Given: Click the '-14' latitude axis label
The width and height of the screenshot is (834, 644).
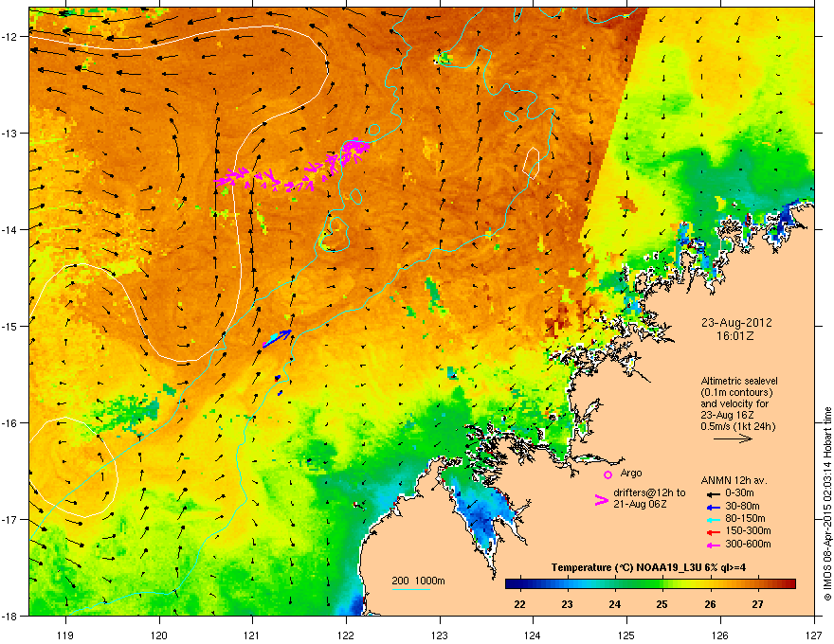Looking at the screenshot, I should [9, 230].
